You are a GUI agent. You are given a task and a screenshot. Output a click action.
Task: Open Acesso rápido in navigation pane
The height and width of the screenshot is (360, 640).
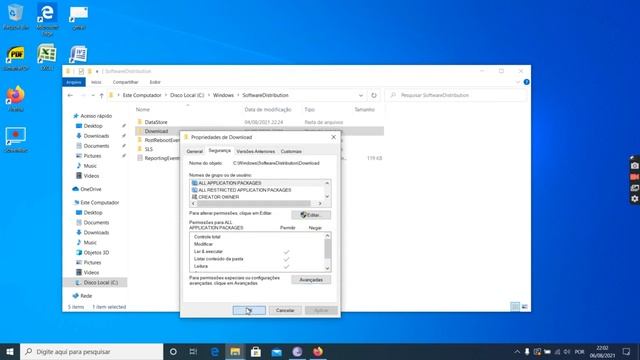(93, 116)
